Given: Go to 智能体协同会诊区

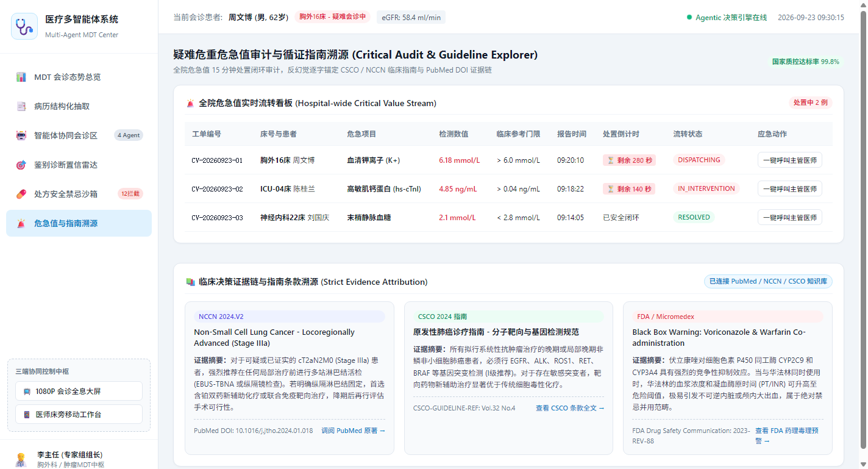Looking at the screenshot, I should click(79, 135).
